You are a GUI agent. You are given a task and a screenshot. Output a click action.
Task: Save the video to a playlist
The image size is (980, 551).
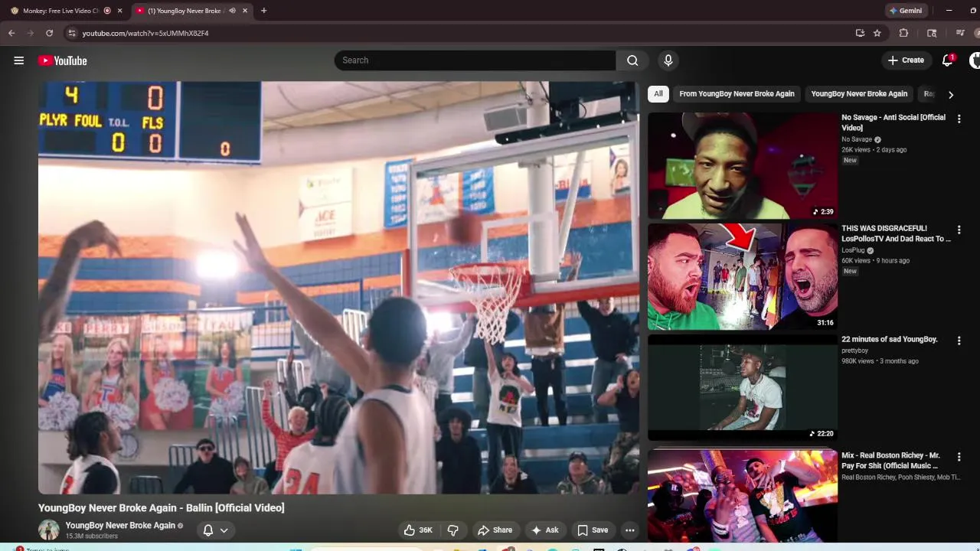[593, 530]
